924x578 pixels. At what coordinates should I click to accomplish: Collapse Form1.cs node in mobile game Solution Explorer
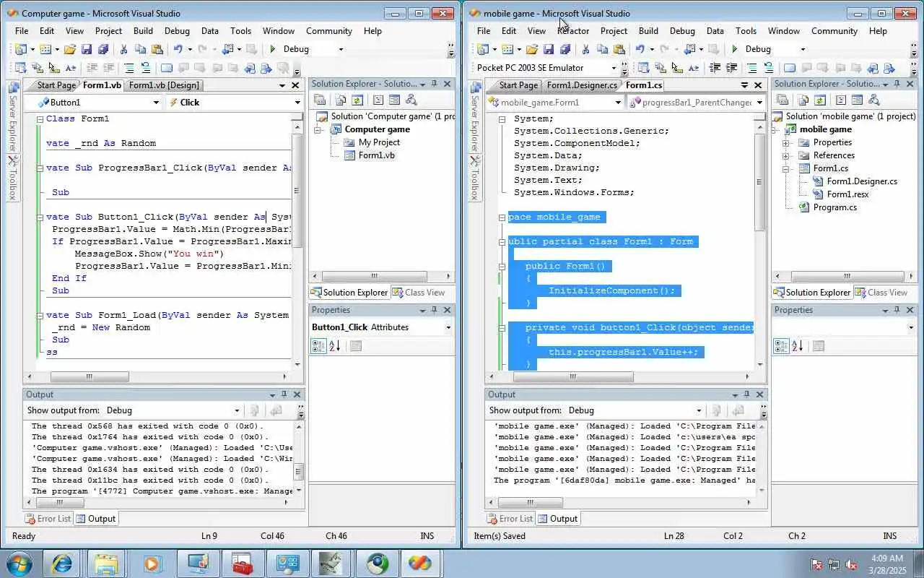[x=785, y=168]
